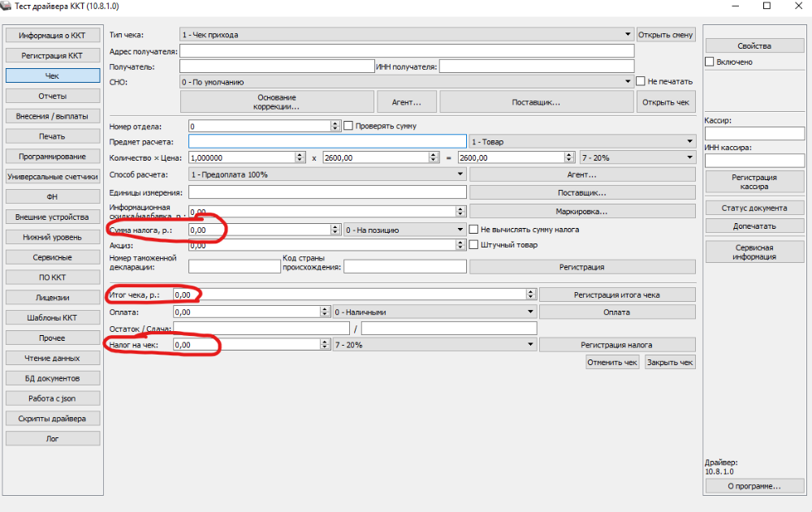Expand the "1 - Товар" item type dropdown
Image resolution: width=812 pixels, height=512 pixels.
689,142
